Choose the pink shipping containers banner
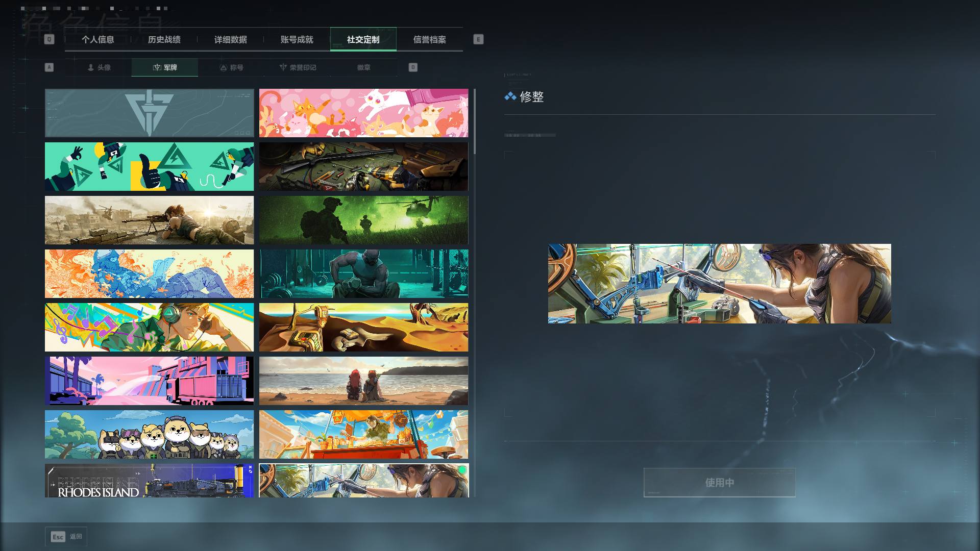The height and width of the screenshot is (551, 980). click(x=149, y=381)
